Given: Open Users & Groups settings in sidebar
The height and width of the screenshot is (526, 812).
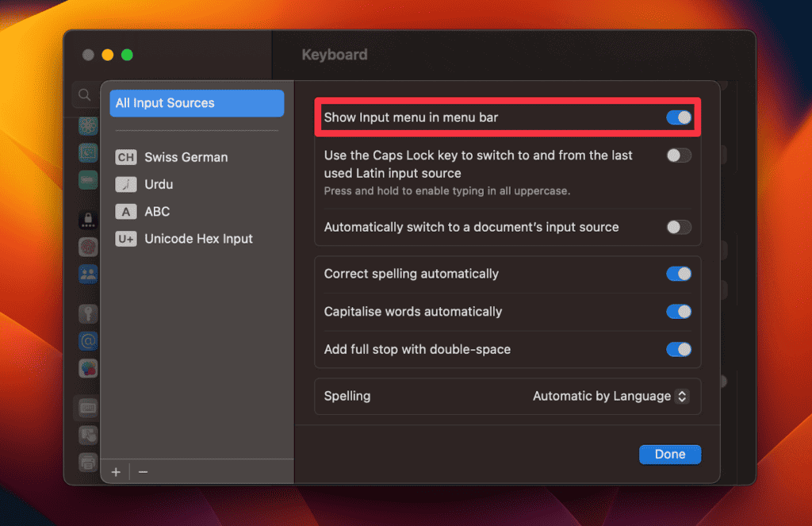Looking at the screenshot, I should pos(87,274).
